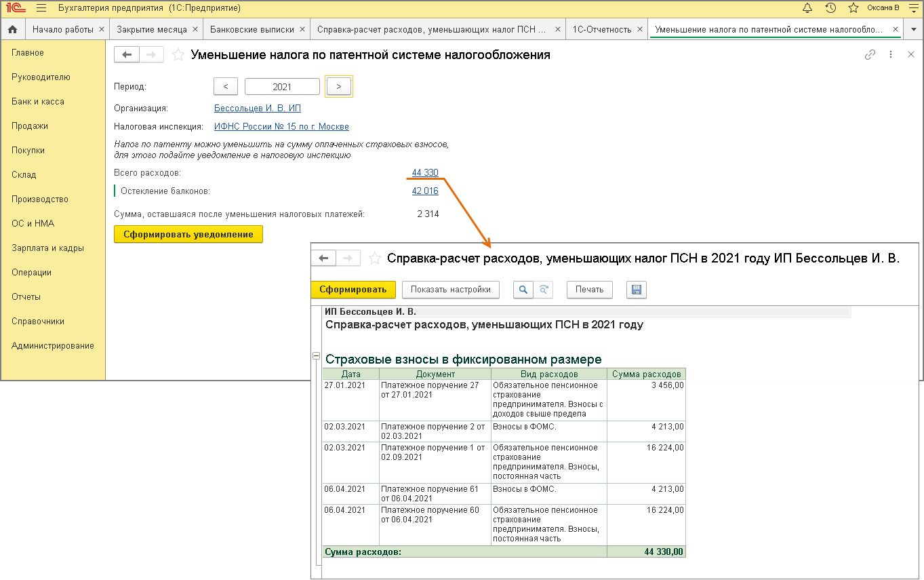Select total cell 44 330,00
This screenshot has height=580, width=924.
click(x=646, y=552)
